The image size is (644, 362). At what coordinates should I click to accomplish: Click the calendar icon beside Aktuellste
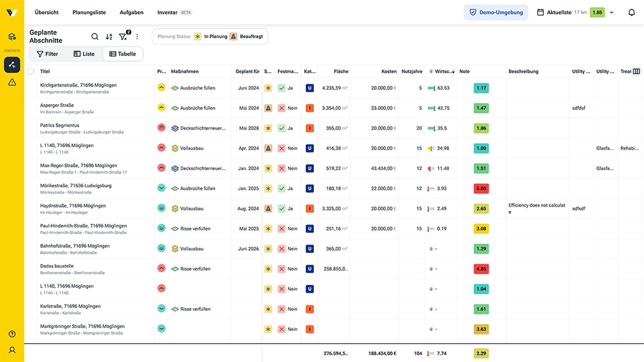pyautogui.click(x=540, y=12)
